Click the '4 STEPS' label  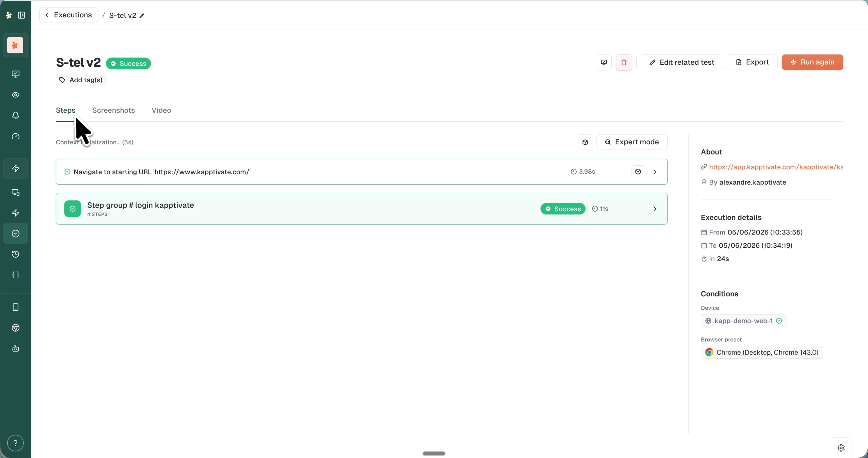[97, 215]
